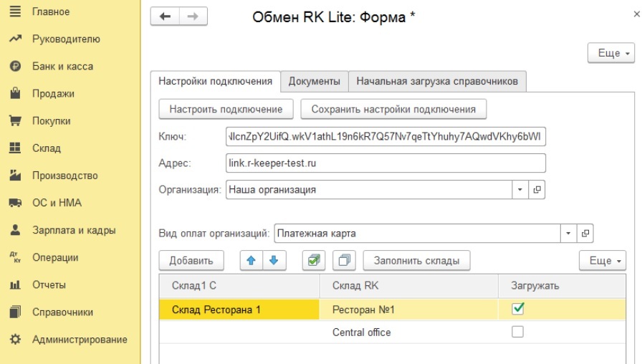Image resolution: width=642 pixels, height=364 pixels.
Task: Move row up with blue arrow
Action: (x=251, y=260)
